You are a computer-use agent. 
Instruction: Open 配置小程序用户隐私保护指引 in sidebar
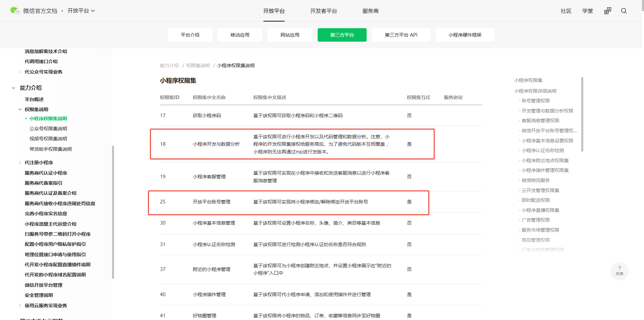(55, 244)
